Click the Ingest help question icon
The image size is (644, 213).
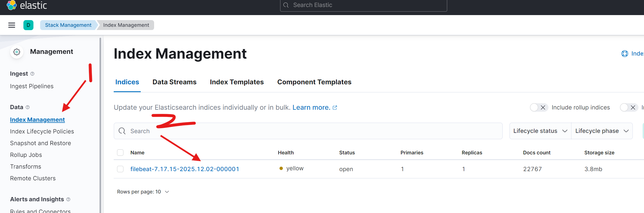(x=32, y=74)
